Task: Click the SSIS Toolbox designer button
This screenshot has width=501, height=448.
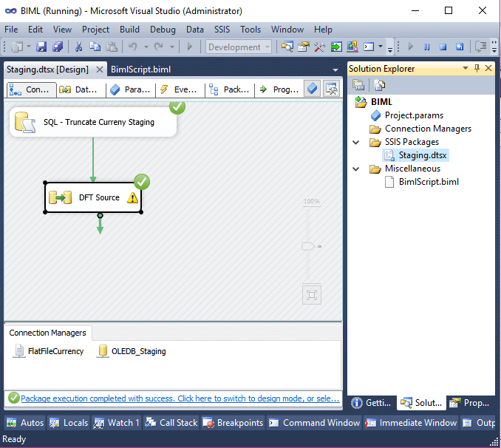Action: [x=331, y=89]
